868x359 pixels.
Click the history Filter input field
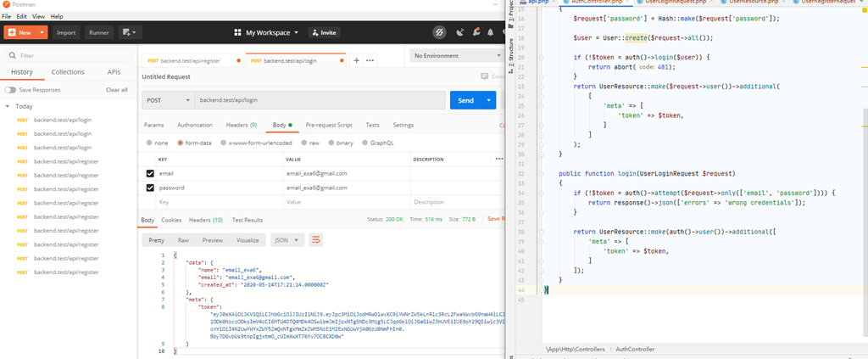(68, 55)
